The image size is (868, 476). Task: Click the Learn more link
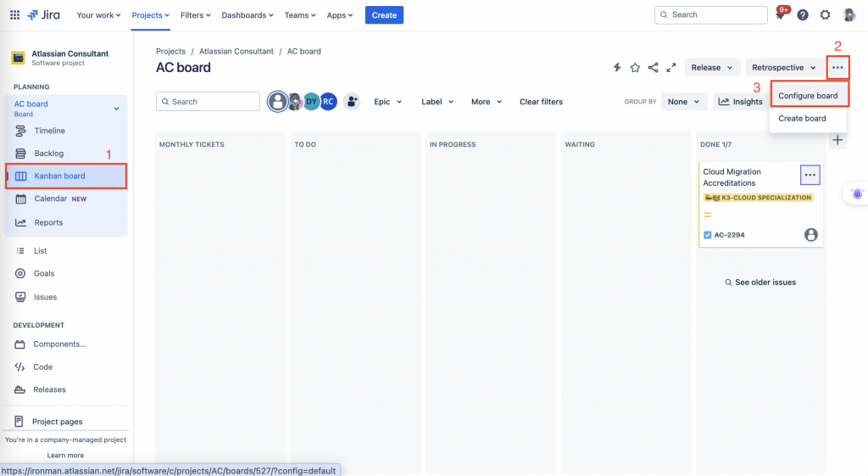point(65,455)
